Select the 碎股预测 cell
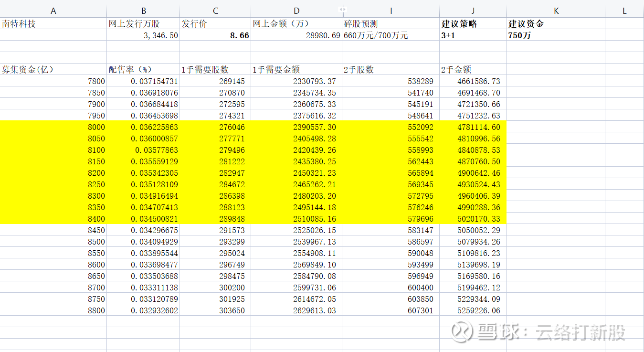644x352 pixels. click(391, 23)
